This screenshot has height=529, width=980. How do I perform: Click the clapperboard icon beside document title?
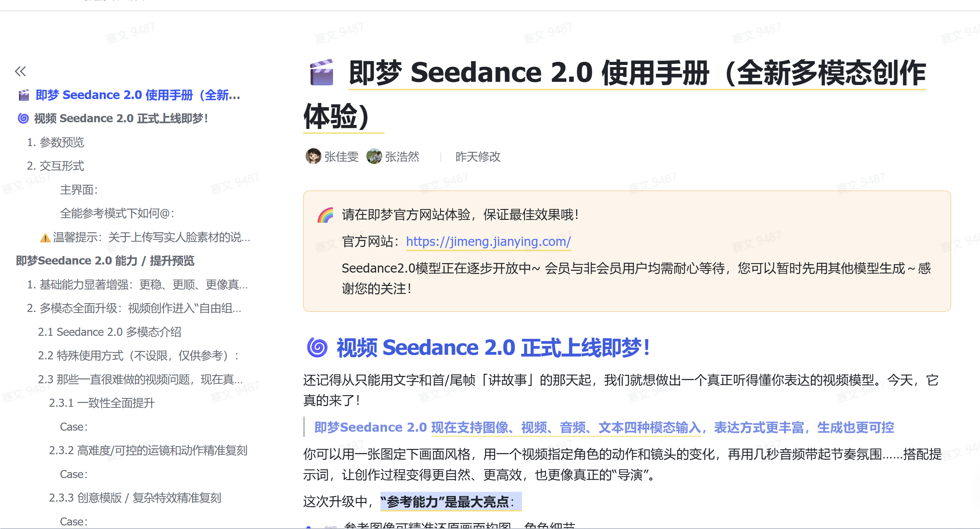[x=321, y=72]
